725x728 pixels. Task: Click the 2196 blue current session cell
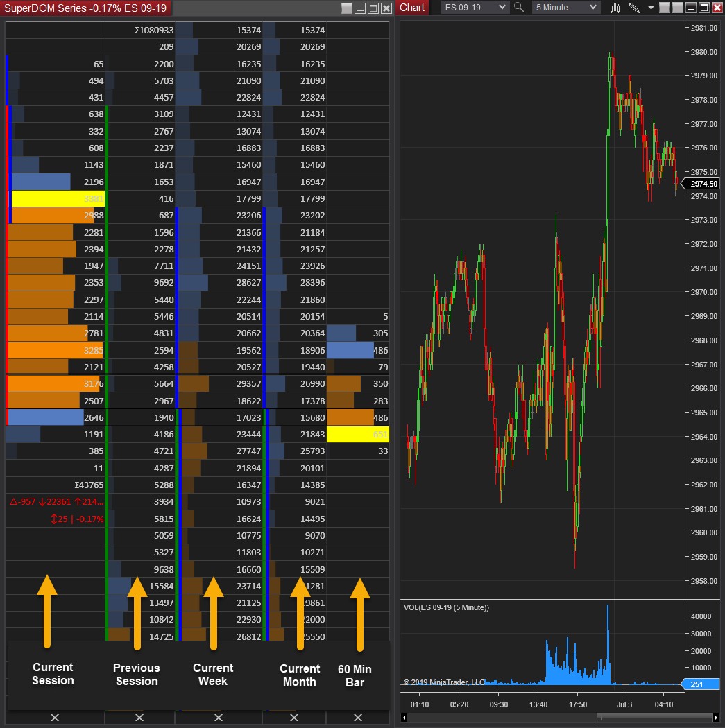click(x=56, y=182)
